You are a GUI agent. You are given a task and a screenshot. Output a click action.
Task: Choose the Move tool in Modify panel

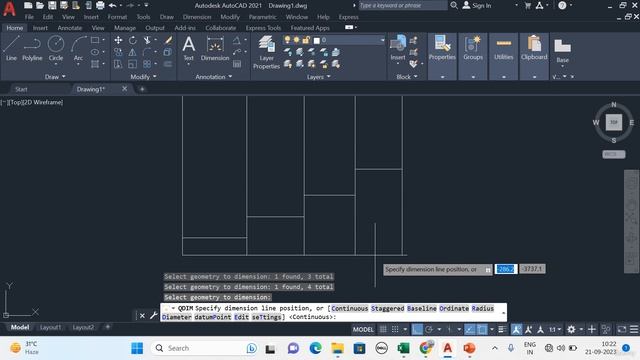click(x=118, y=40)
